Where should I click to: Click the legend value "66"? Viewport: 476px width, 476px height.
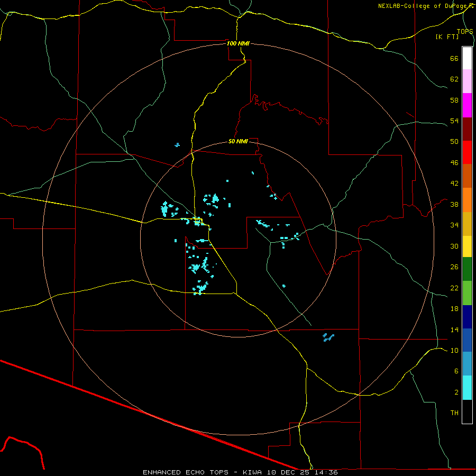coord(454,59)
